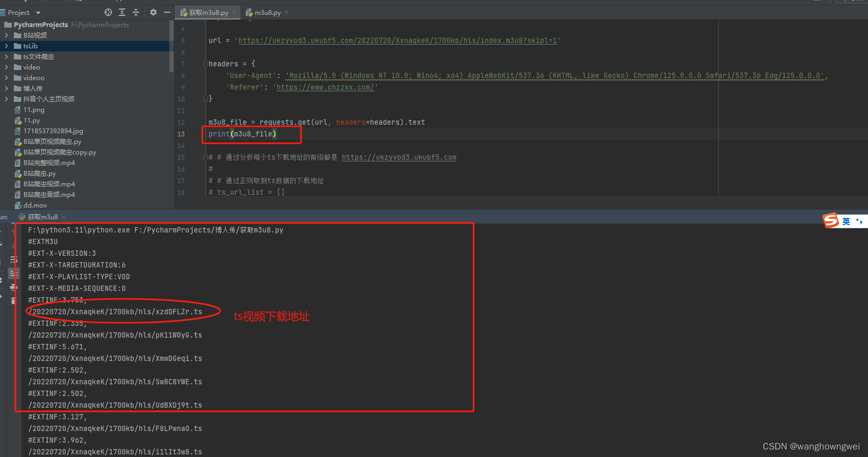
Task: Expand the tsLib folder
Action: tap(6, 46)
